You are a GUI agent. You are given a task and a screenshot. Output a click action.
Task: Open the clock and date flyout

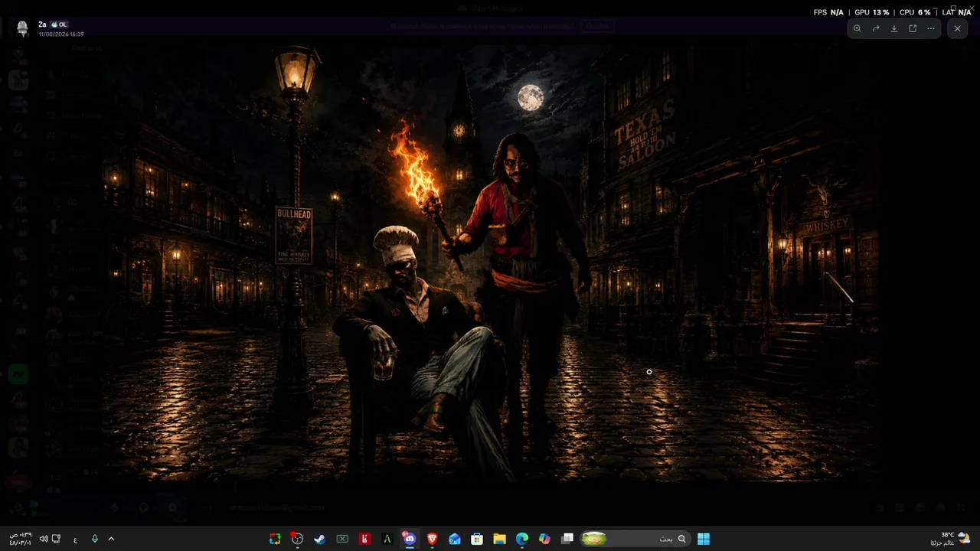click(19, 539)
